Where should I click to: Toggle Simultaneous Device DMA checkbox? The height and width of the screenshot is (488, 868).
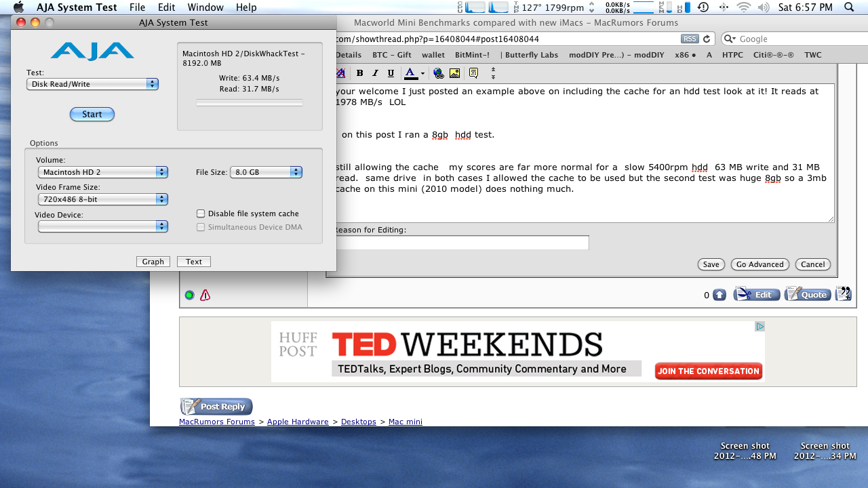(x=201, y=227)
